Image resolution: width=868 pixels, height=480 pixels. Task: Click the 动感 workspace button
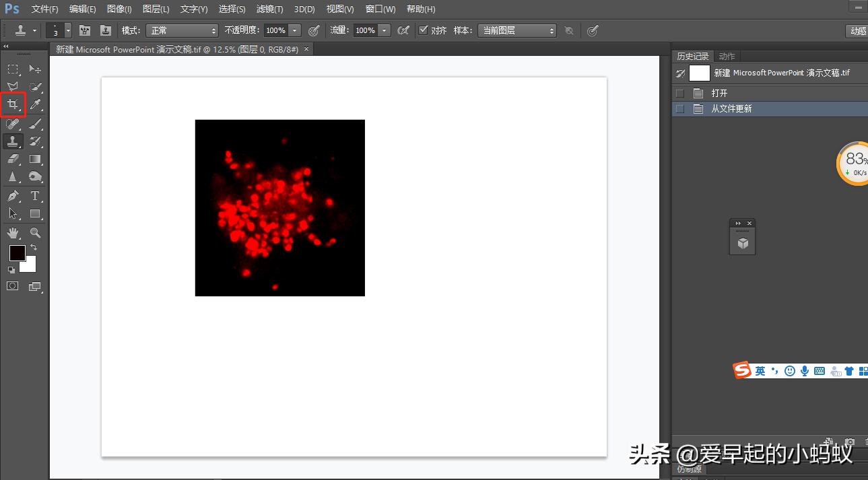[x=857, y=31]
